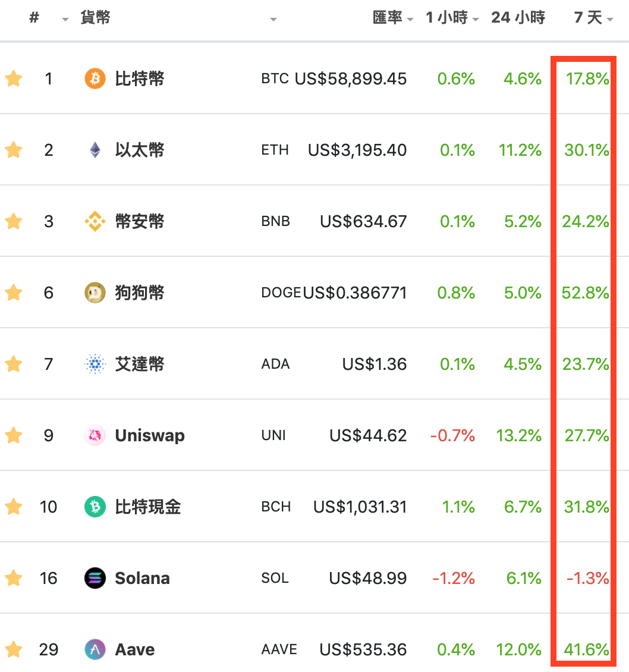
Task: Click the 24 小時 column header
Action: pyautogui.click(x=518, y=18)
